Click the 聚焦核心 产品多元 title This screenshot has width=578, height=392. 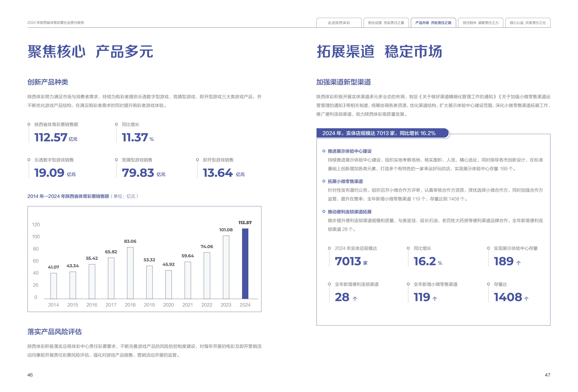tap(90, 52)
